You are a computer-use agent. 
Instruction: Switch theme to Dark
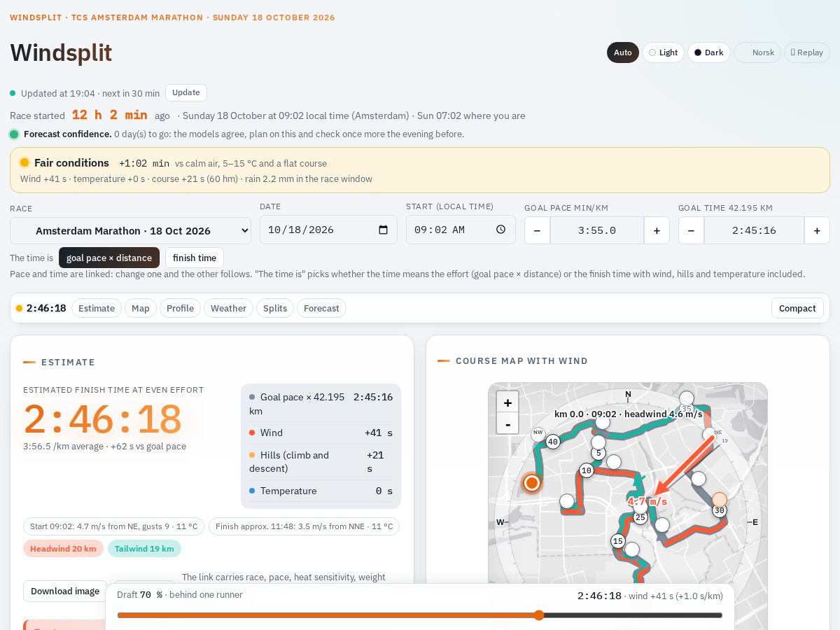click(708, 52)
